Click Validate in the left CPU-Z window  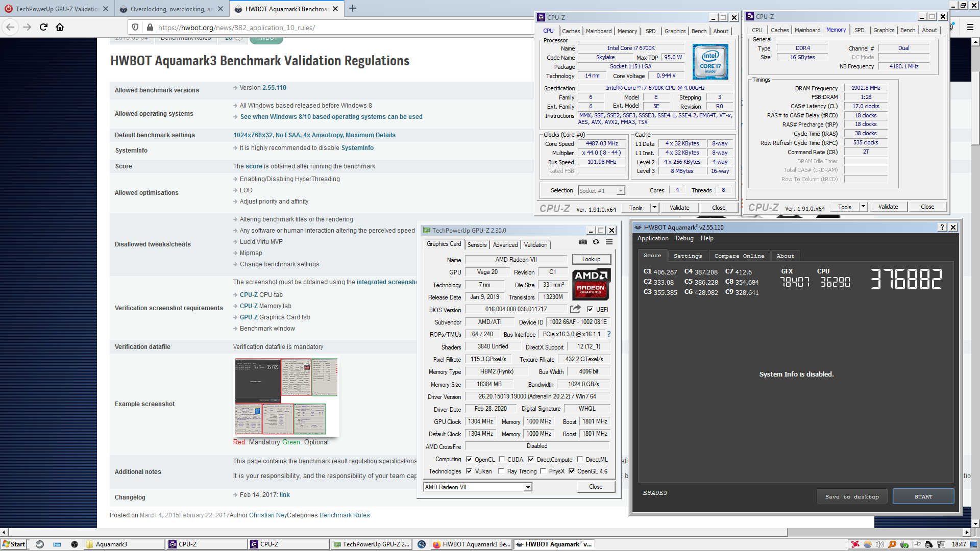[679, 208]
